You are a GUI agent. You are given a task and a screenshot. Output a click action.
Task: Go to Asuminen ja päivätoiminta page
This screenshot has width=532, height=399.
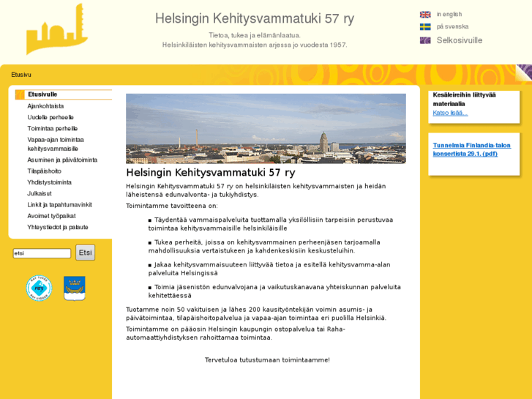click(x=62, y=160)
